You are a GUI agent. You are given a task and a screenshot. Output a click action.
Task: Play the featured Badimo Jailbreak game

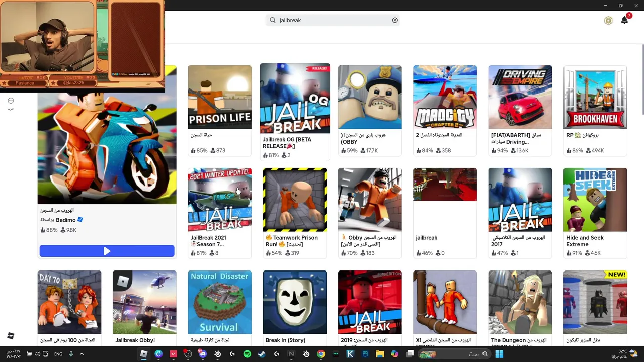point(107,251)
